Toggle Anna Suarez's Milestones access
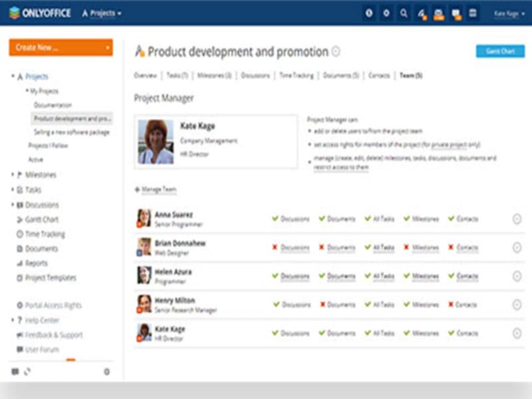This screenshot has width=532, height=399. point(426,219)
